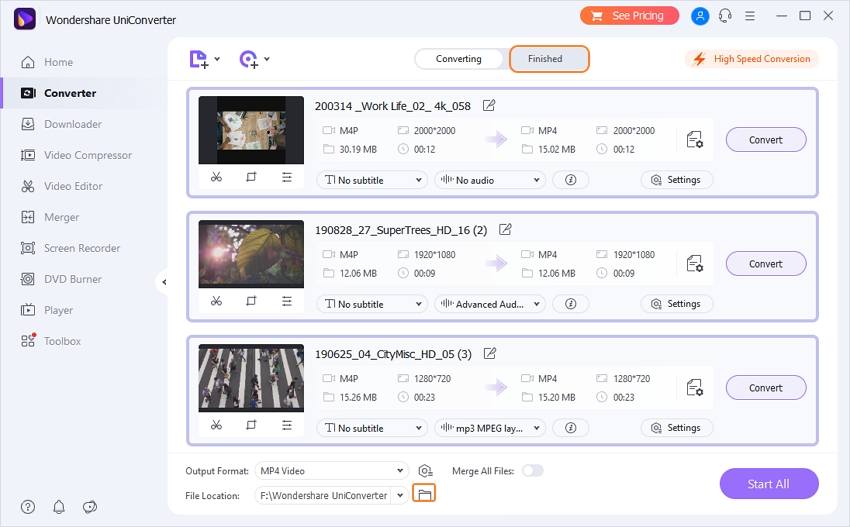
Task: Open Settings for Work Life video
Action: coord(677,179)
